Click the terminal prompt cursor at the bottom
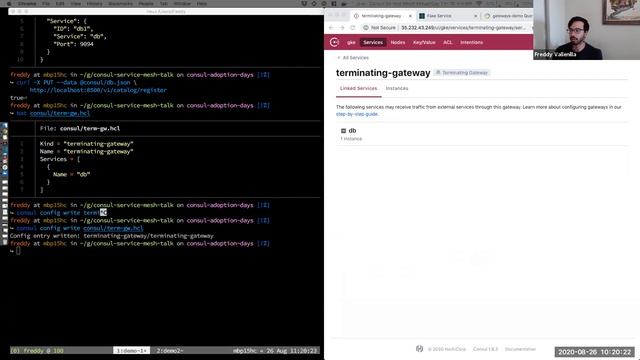This screenshot has width=640, height=360. click(x=18, y=251)
